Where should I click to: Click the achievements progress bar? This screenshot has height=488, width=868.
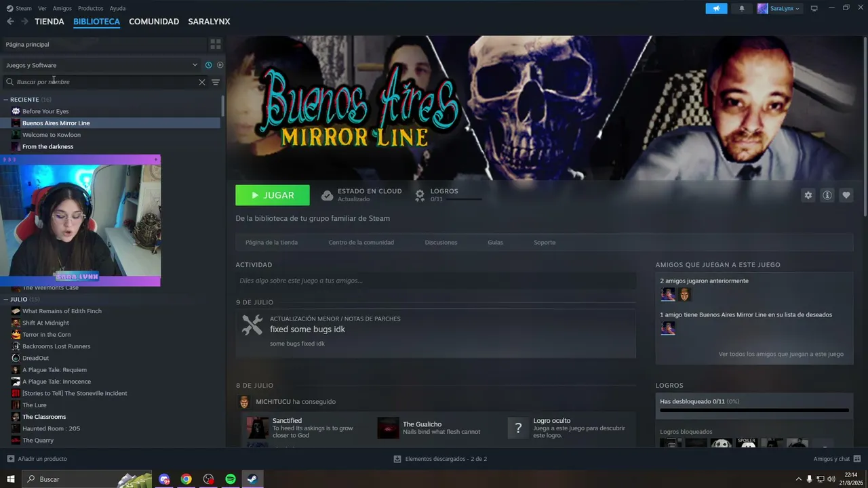click(754, 410)
